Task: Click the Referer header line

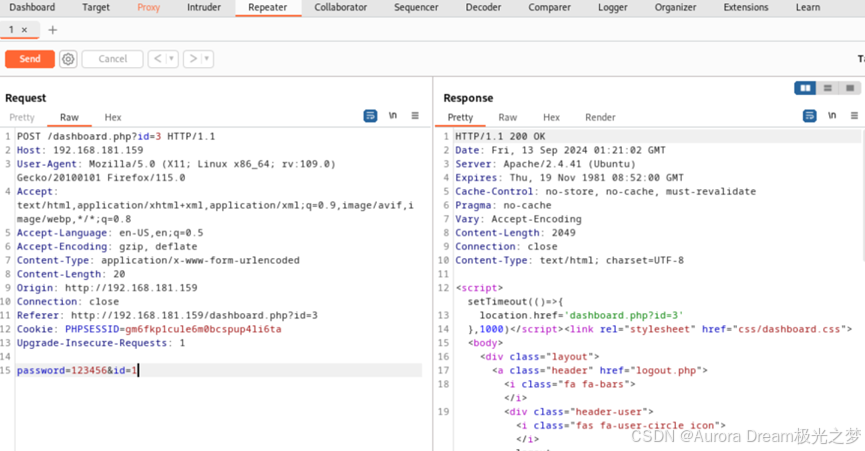Action: click(x=167, y=315)
